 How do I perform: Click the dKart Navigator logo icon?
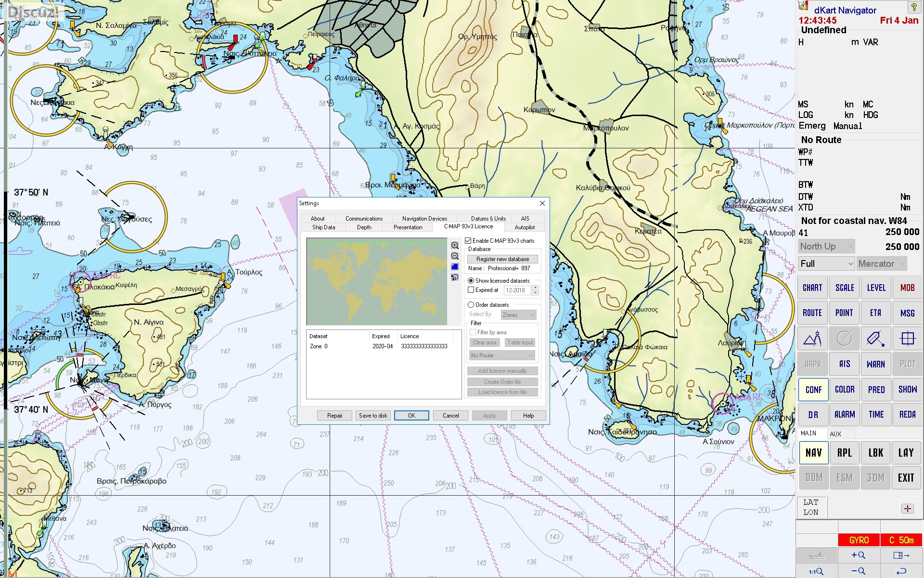coord(803,6)
